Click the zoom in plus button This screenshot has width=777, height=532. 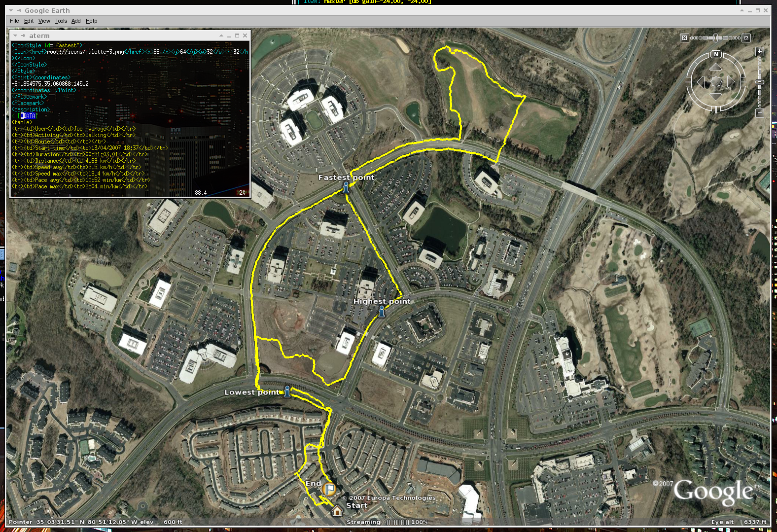pyautogui.click(x=760, y=51)
